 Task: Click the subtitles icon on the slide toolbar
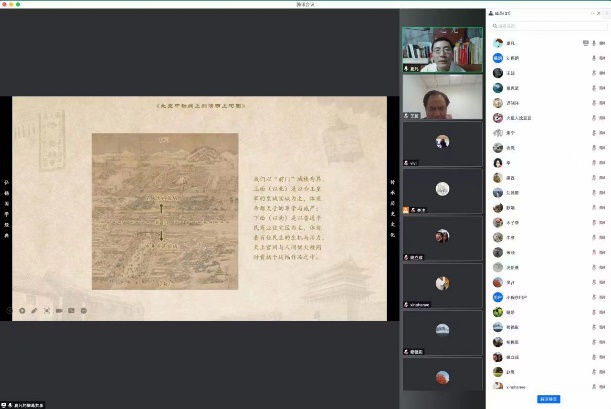72,310
